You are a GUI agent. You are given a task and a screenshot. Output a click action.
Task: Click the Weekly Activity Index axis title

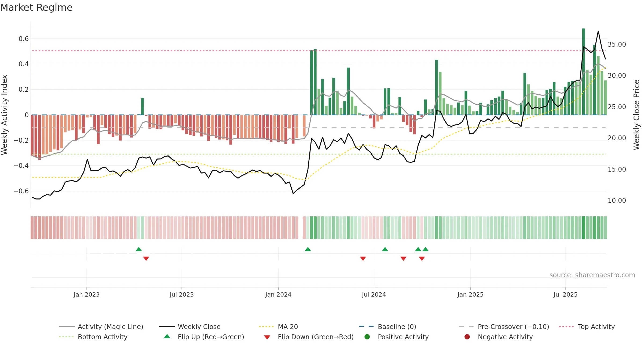[4, 115]
